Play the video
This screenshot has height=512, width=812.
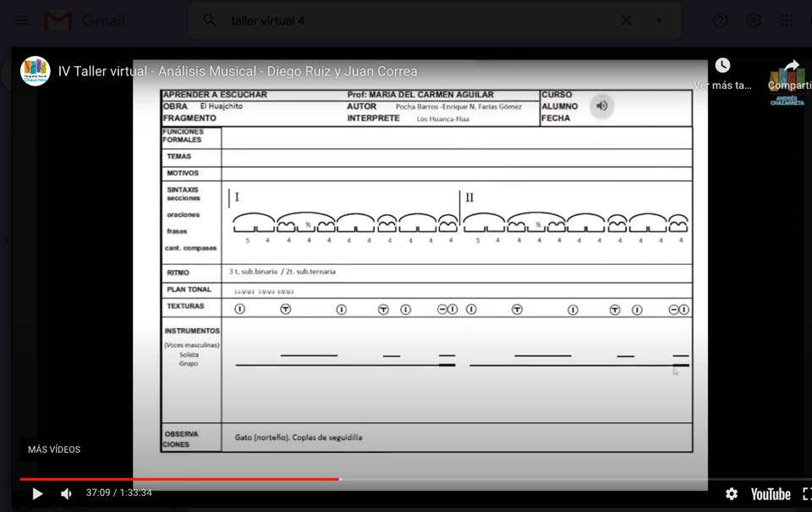(37, 493)
